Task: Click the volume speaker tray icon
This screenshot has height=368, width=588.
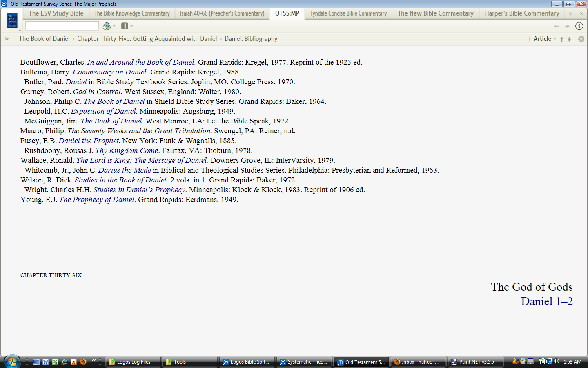Action: click(556, 361)
